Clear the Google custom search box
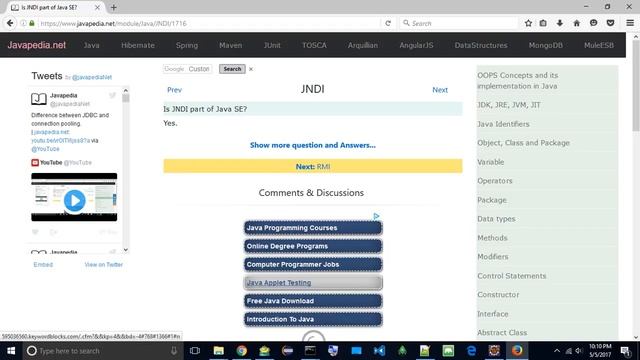The height and width of the screenshot is (360, 640). pyautogui.click(x=251, y=69)
